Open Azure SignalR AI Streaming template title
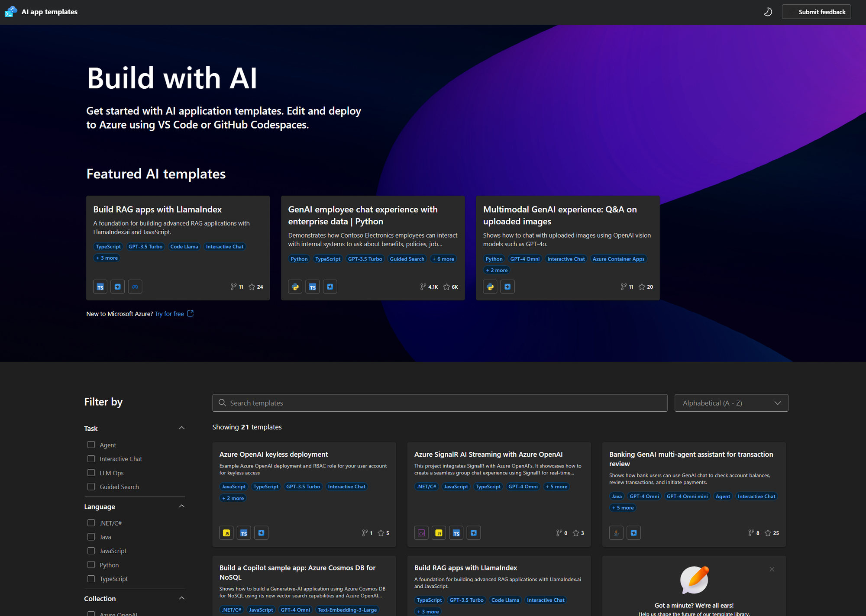The height and width of the screenshot is (616, 866). pyautogui.click(x=488, y=454)
